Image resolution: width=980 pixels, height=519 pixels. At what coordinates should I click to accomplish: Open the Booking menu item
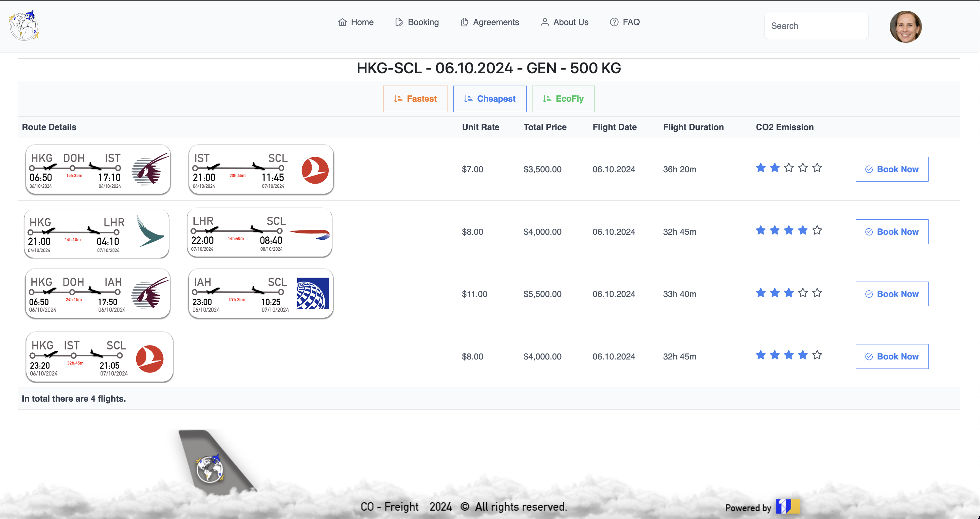(417, 22)
